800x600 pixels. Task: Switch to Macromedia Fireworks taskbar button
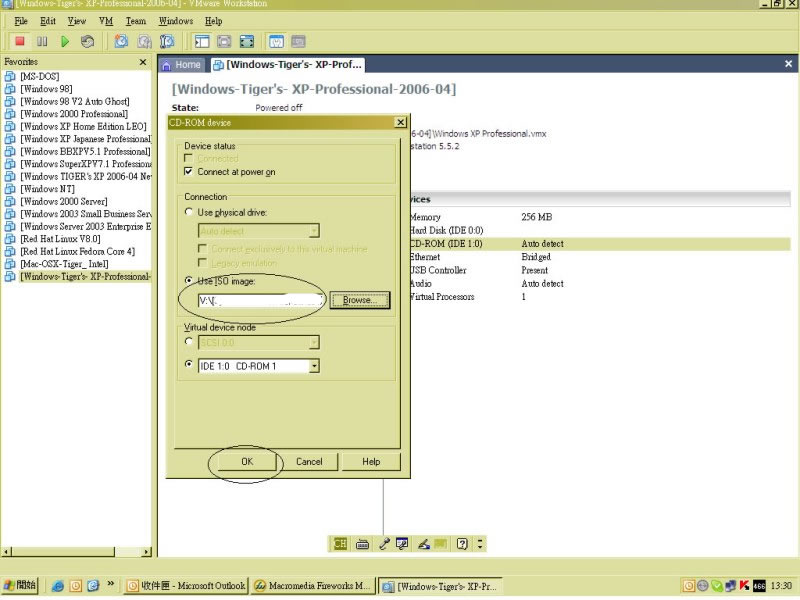coord(313,586)
